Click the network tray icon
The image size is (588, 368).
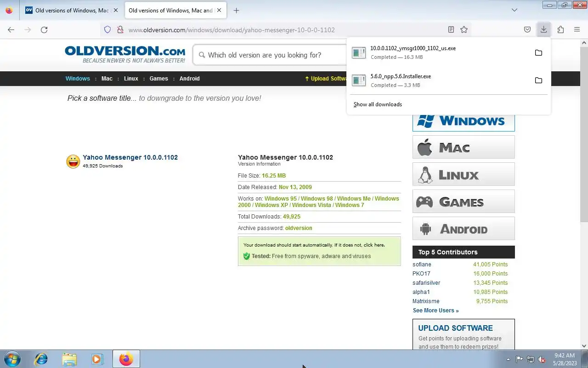(531, 359)
